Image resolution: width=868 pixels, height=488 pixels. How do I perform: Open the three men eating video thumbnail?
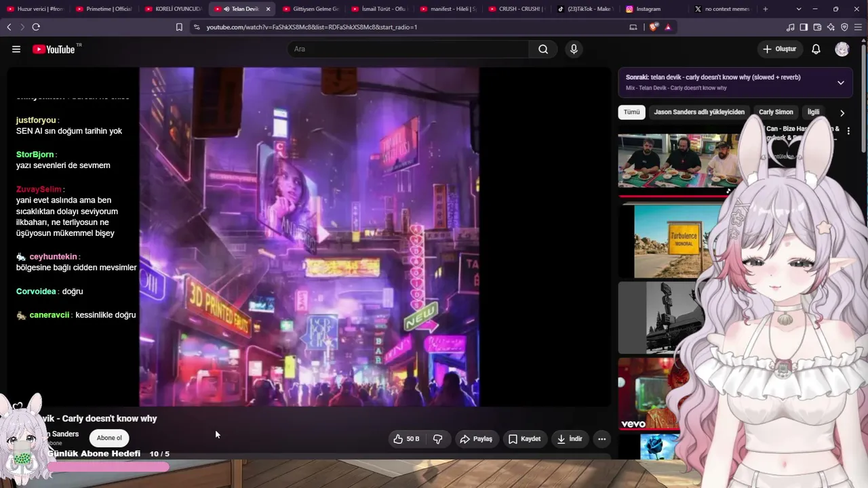(678, 161)
